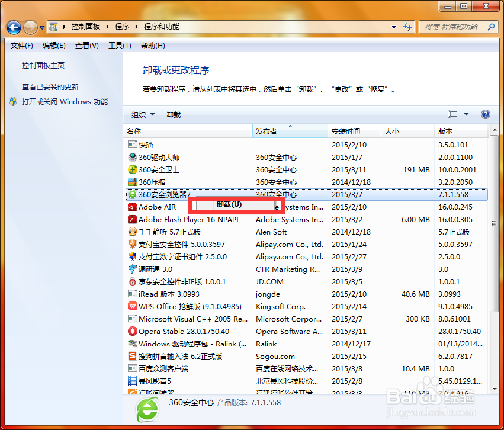Click the search magnifier icon

coord(491,27)
